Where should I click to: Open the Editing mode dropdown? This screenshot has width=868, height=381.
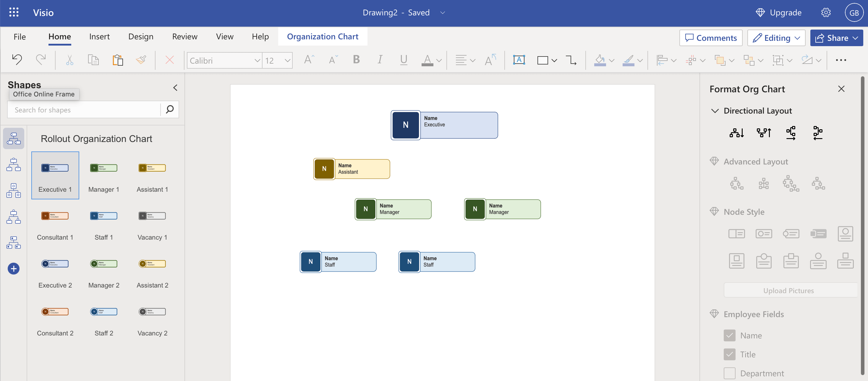[x=776, y=38]
